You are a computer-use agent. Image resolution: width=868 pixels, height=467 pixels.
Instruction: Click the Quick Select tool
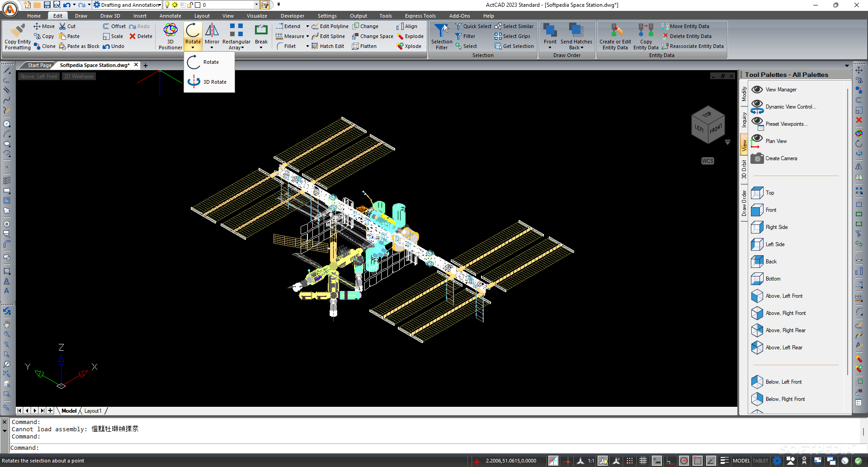473,26
